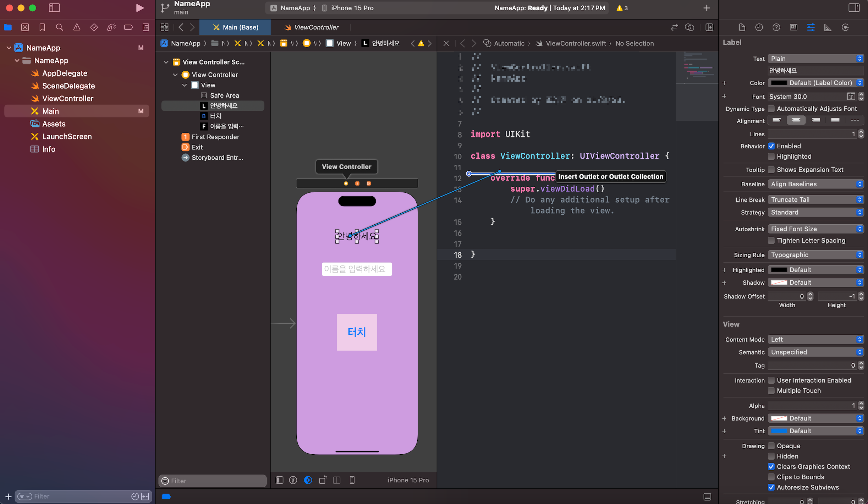Enable Automatically Adjusts Font checkbox

click(x=771, y=109)
